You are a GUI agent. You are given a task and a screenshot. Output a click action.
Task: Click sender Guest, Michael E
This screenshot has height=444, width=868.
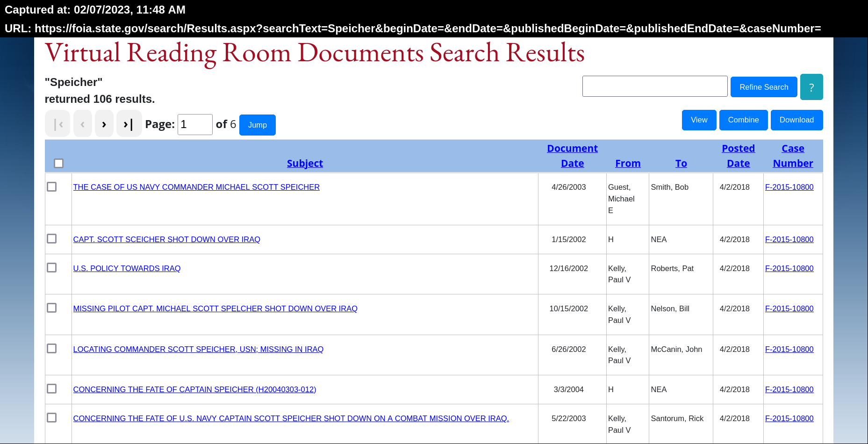click(621, 199)
